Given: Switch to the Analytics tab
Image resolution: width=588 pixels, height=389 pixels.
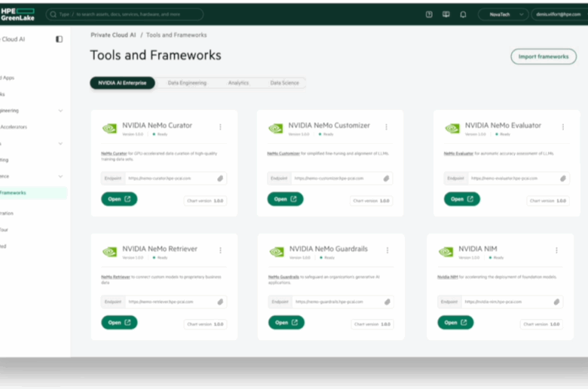Looking at the screenshot, I should tap(238, 83).
